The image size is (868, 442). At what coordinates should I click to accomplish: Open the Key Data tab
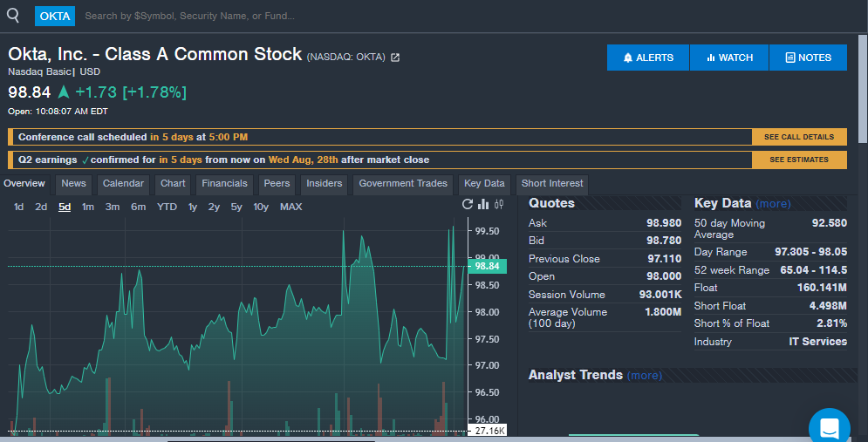[x=484, y=184]
